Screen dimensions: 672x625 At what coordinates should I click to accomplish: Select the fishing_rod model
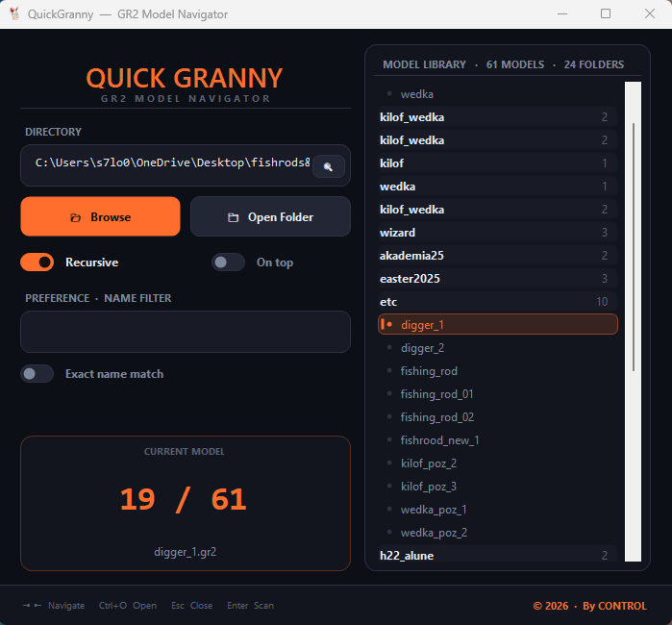[x=498, y=371]
